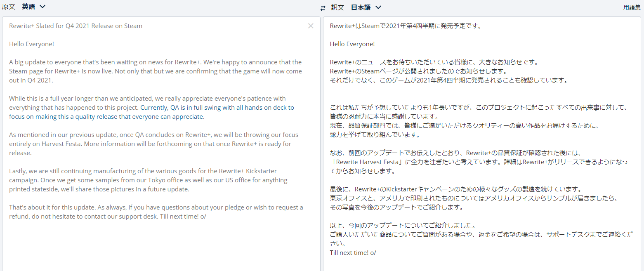644x271 pixels.
Task: Click the 原文 source label
Action: pyautogui.click(x=9, y=7)
